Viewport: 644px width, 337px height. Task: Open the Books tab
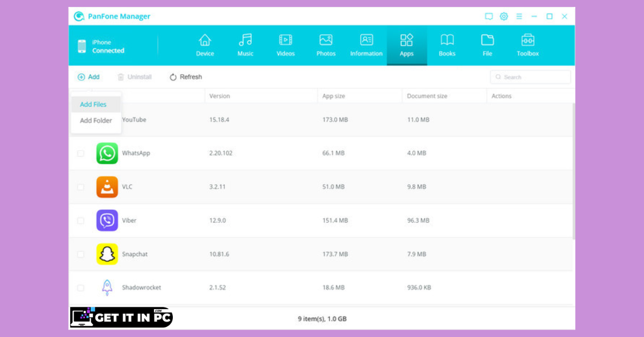(447, 46)
